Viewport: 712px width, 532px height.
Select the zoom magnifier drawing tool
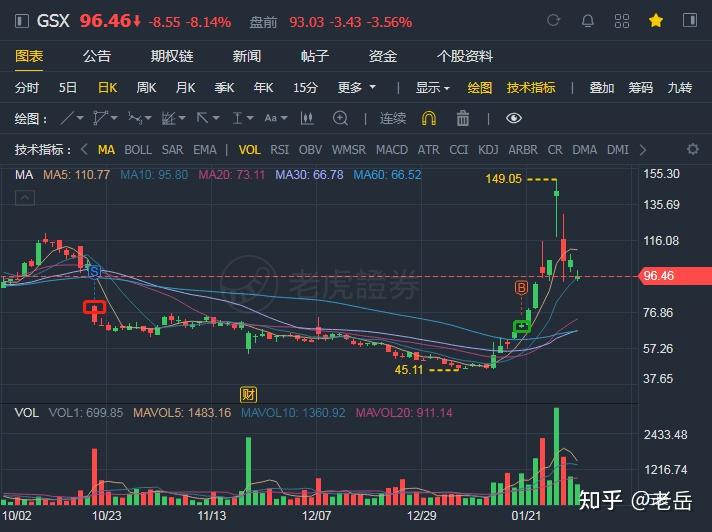(340, 118)
